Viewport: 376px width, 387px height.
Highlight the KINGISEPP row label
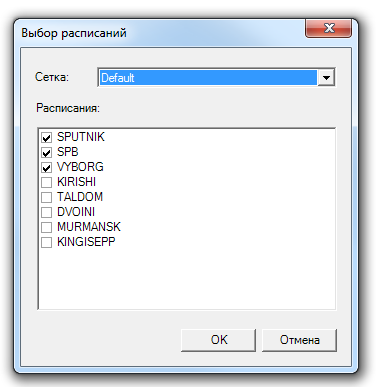[86, 242]
